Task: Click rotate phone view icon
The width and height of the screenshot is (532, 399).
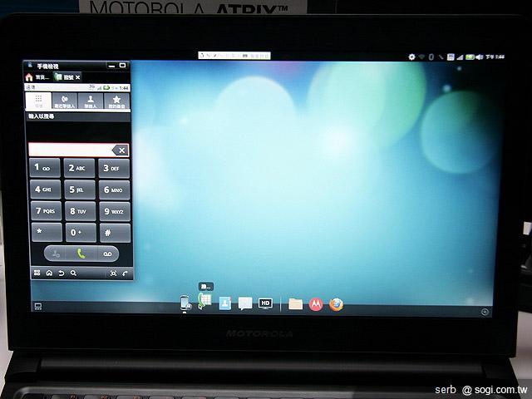Action: [x=126, y=273]
